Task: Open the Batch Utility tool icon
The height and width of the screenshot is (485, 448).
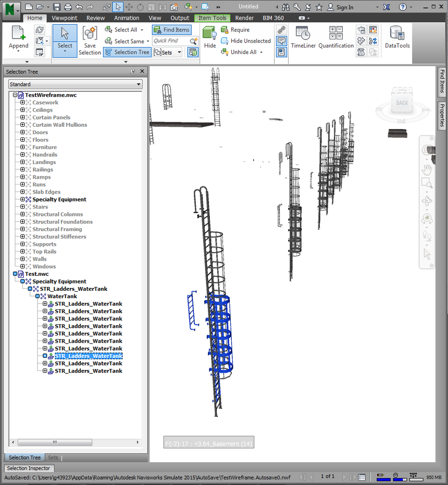Action: click(x=373, y=41)
